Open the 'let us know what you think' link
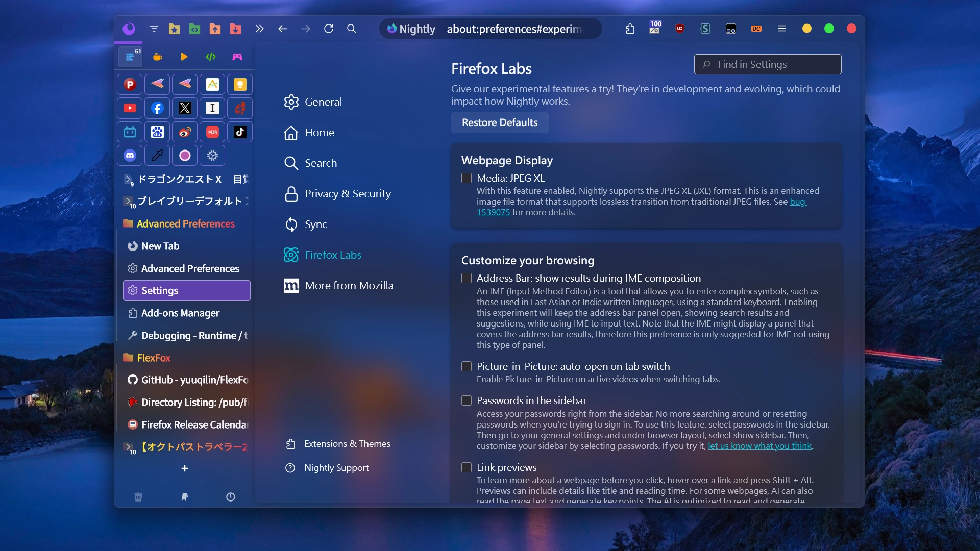 [759, 446]
